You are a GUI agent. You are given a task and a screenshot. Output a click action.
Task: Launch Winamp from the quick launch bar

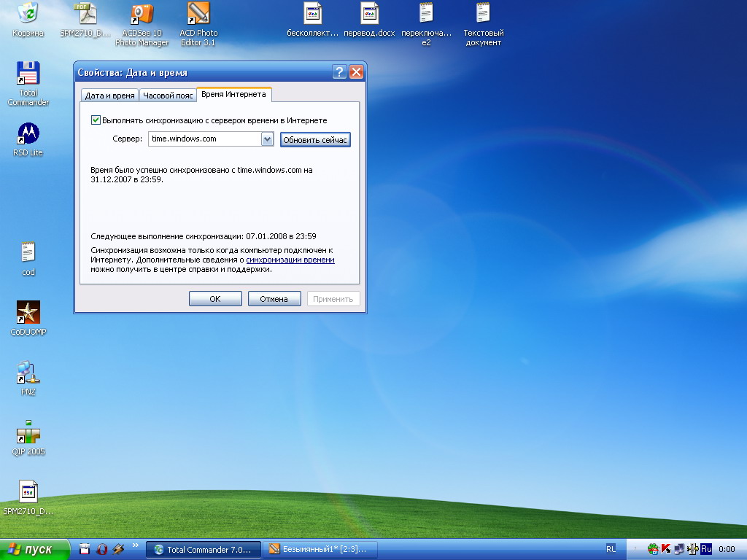pyautogui.click(x=118, y=549)
